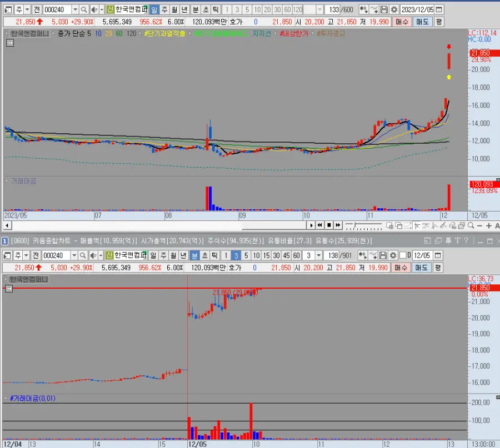Open data grid icon in top chart

[10, 43]
